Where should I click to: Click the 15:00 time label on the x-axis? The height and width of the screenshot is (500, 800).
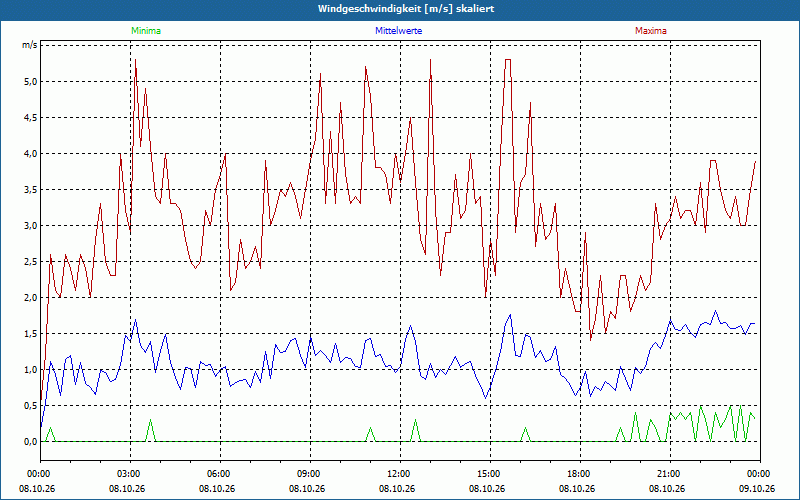(490, 474)
